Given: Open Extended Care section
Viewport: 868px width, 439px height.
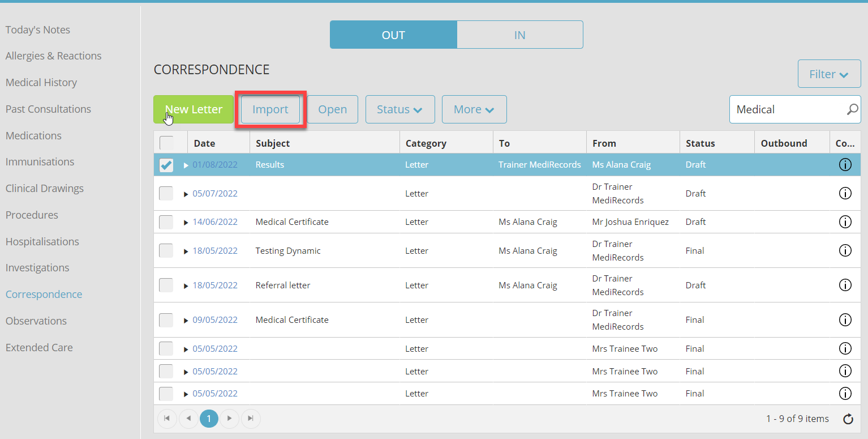Looking at the screenshot, I should [39, 347].
